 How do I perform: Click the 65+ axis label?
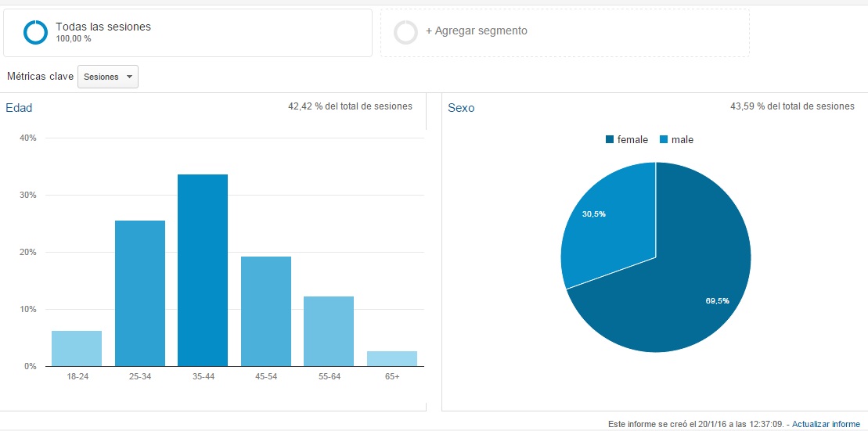coord(392,376)
